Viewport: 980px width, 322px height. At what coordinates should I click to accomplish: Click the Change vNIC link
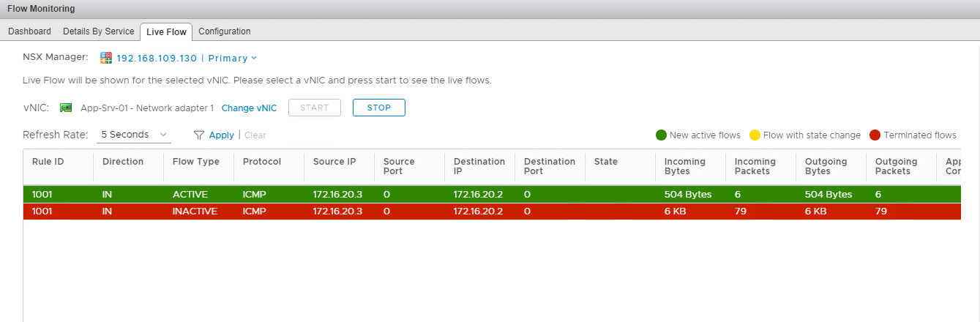[249, 108]
